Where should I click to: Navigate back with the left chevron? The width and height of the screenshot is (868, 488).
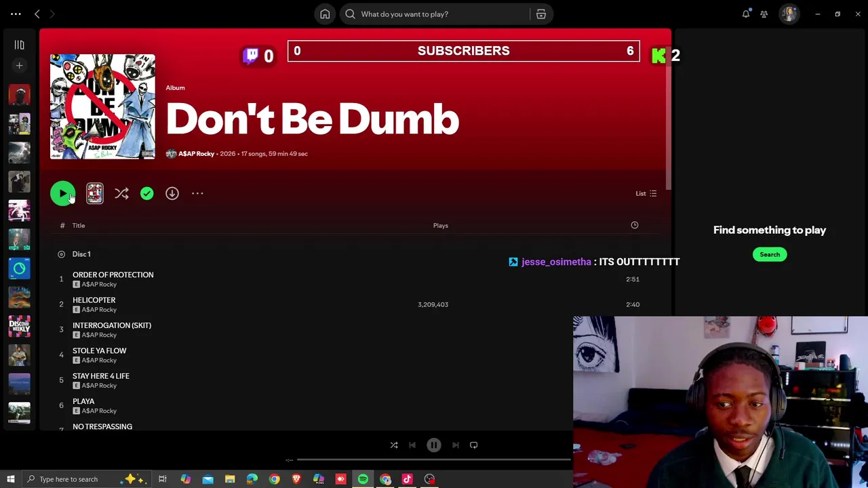pyautogui.click(x=37, y=14)
